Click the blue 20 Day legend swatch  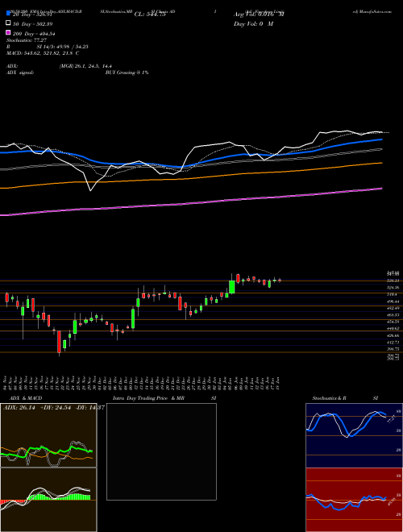[x=8, y=13]
